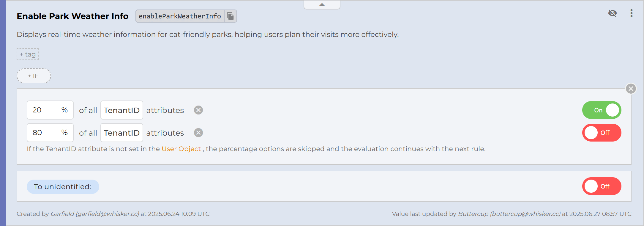Edit the 80 percentage value field

tap(45, 132)
